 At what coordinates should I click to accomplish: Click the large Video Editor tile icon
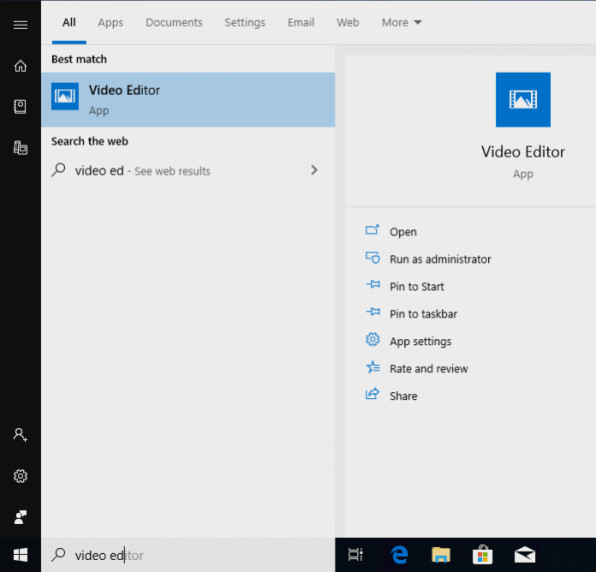pyautogui.click(x=523, y=100)
